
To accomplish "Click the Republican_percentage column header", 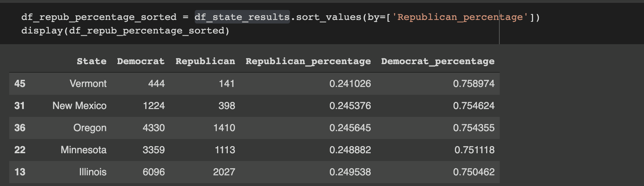I will pyautogui.click(x=308, y=61).
